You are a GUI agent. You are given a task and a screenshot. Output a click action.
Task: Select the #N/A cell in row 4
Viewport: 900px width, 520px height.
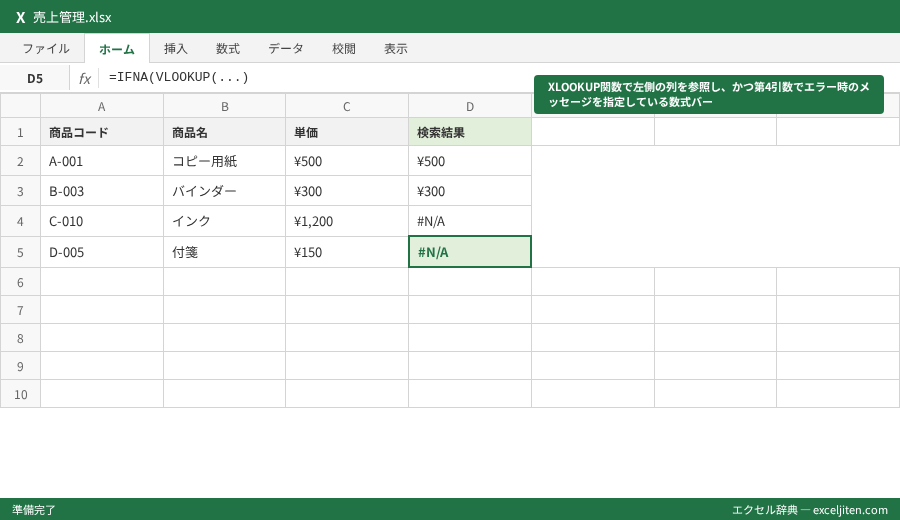(470, 221)
